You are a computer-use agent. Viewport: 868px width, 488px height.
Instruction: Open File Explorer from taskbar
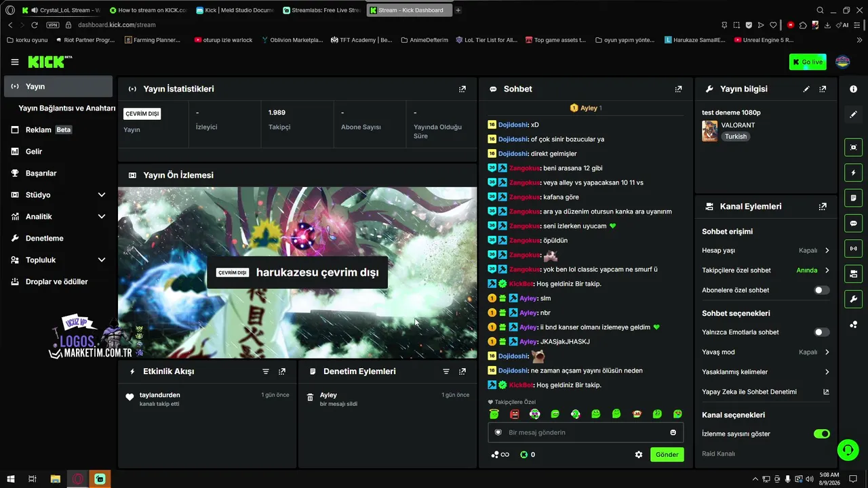tap(56, 479)
